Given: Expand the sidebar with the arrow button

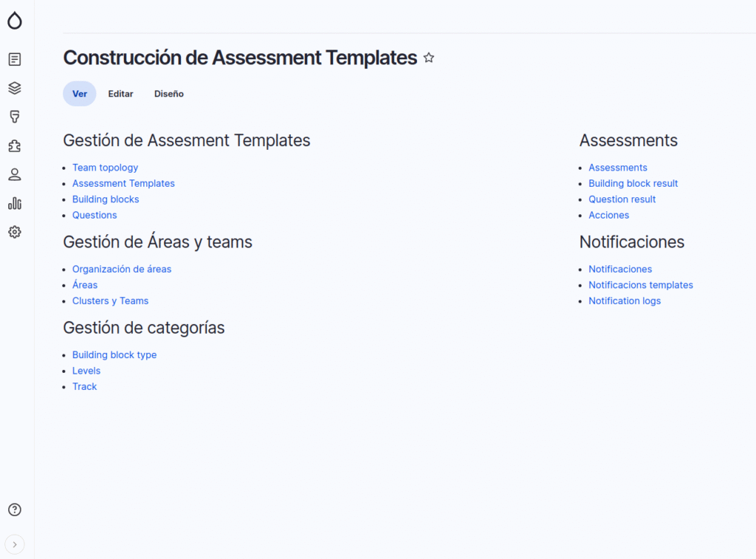Looking at the screenshot, I should [15, 545].
